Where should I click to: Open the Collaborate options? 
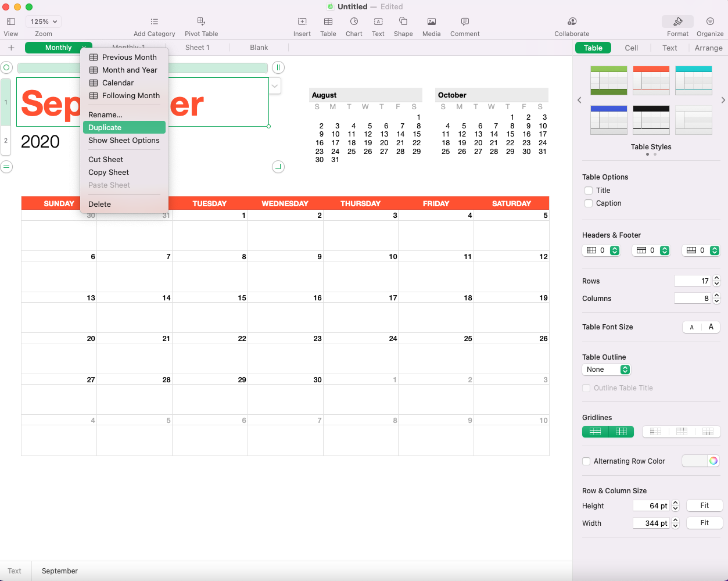[572, 26]
